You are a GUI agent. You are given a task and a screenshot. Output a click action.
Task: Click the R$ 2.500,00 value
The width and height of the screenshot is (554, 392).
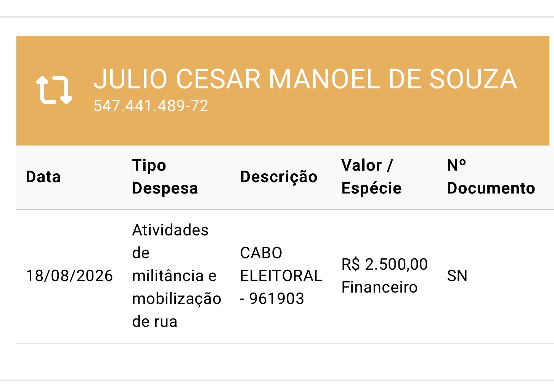384,264
